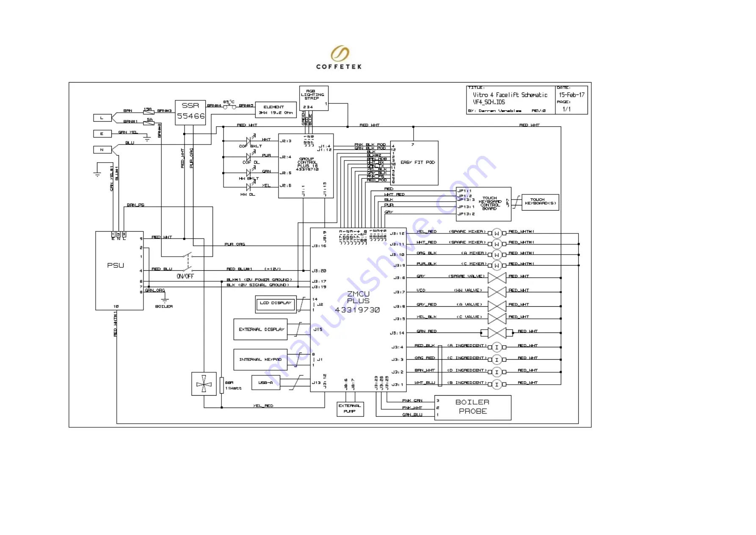The height and width of the screenshot is (535, 756).
Task: Click the date 15-Feb-17
Action: 571,95
